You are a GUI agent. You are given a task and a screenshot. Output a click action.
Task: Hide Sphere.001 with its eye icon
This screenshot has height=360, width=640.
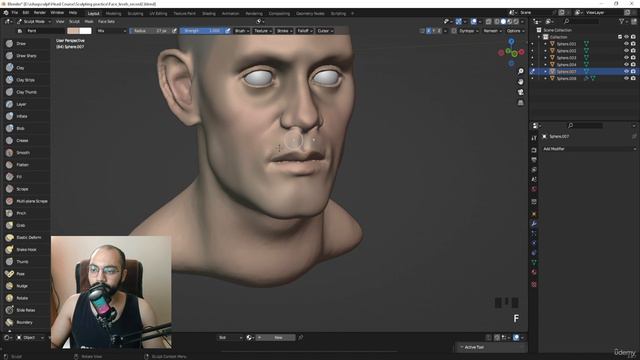(626, 44)
